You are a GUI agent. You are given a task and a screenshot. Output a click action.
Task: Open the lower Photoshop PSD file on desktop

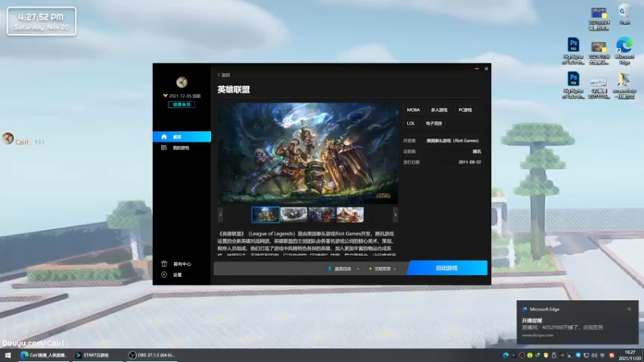tap(573, 85)
